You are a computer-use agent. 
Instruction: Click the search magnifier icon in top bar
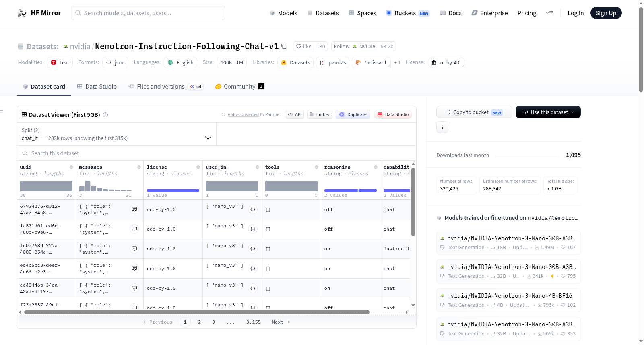point(78,13)
